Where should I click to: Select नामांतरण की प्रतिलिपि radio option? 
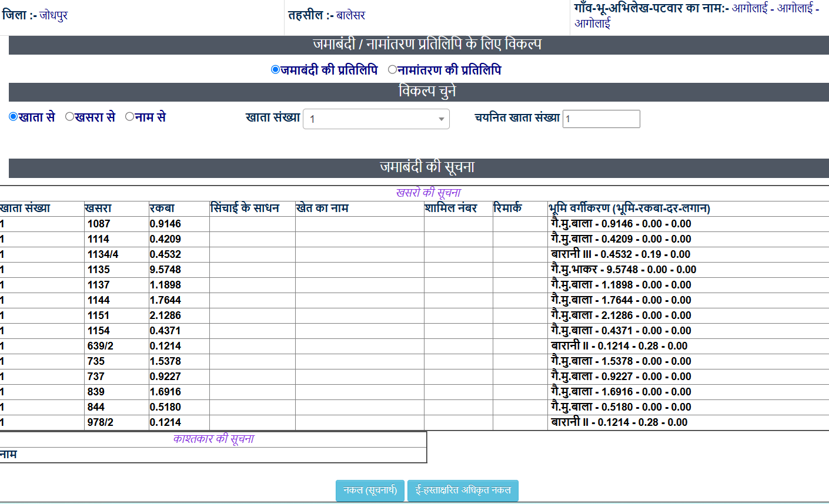(392, 69)
